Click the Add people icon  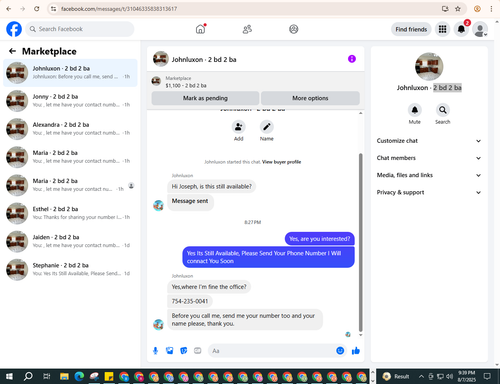tap(239, 127)
